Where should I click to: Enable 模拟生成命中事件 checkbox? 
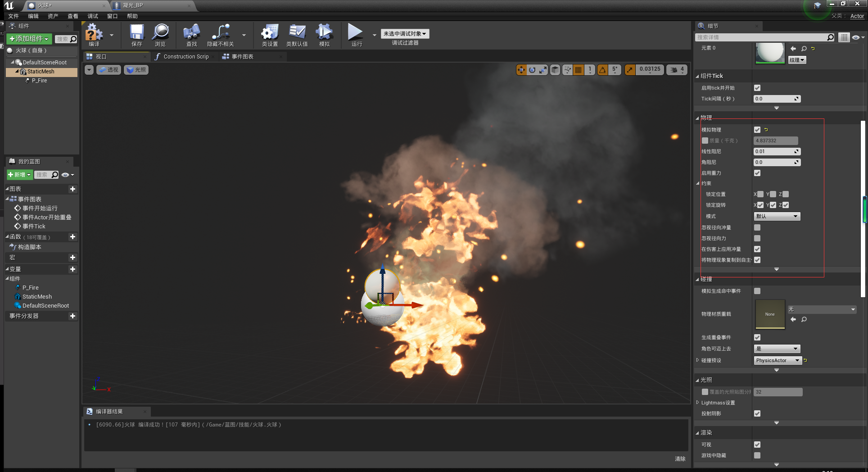tap(757, 291)
